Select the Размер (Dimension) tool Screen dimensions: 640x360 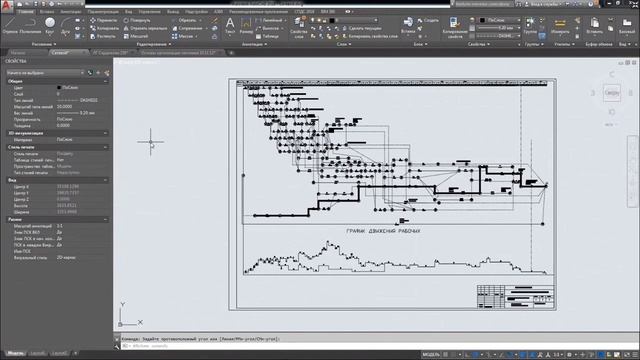(246, 25)
